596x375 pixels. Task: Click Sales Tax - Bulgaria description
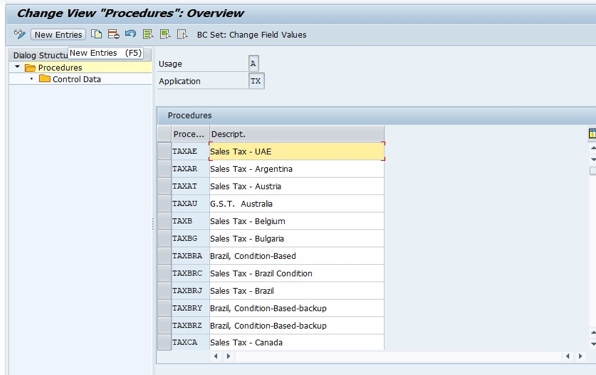pos(296,239)
